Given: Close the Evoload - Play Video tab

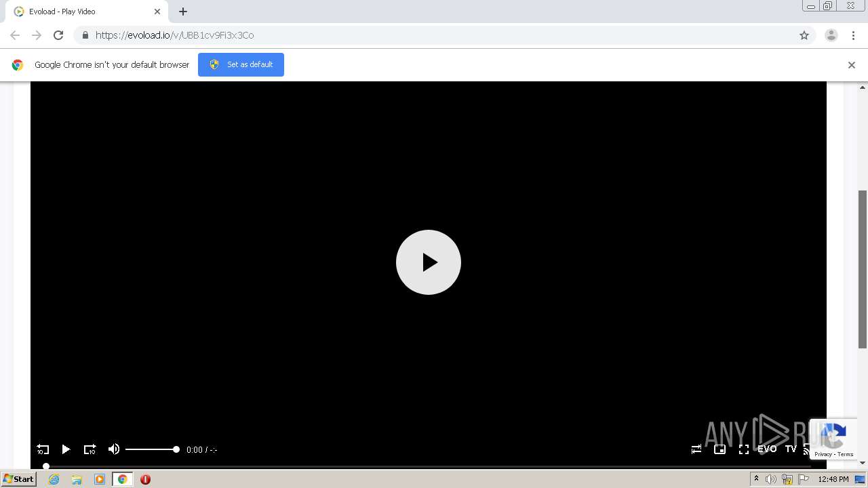Looking at the screenshot, I should point(157,12).
